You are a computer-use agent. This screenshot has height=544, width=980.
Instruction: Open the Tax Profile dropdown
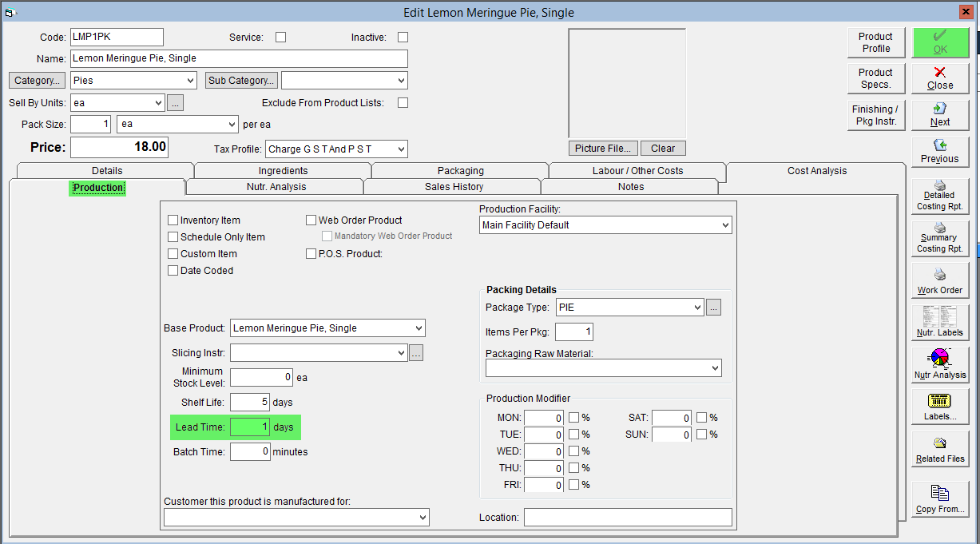click(400, 149)
